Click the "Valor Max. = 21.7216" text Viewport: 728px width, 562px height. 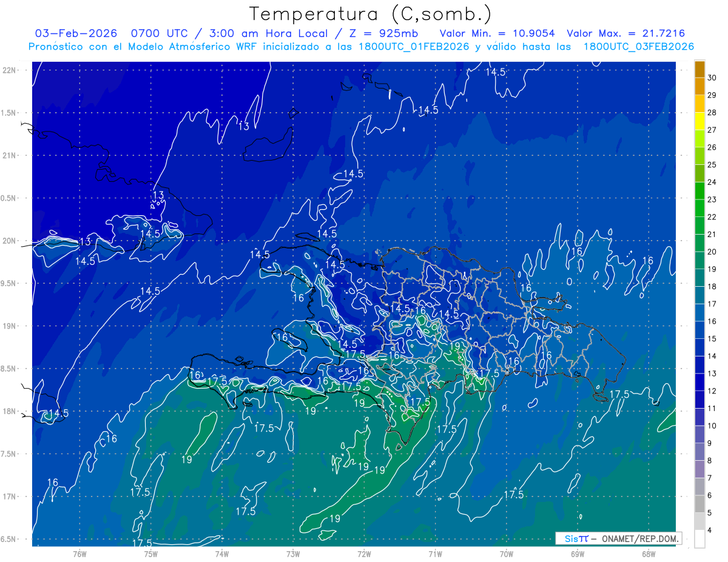click(625, 33)
